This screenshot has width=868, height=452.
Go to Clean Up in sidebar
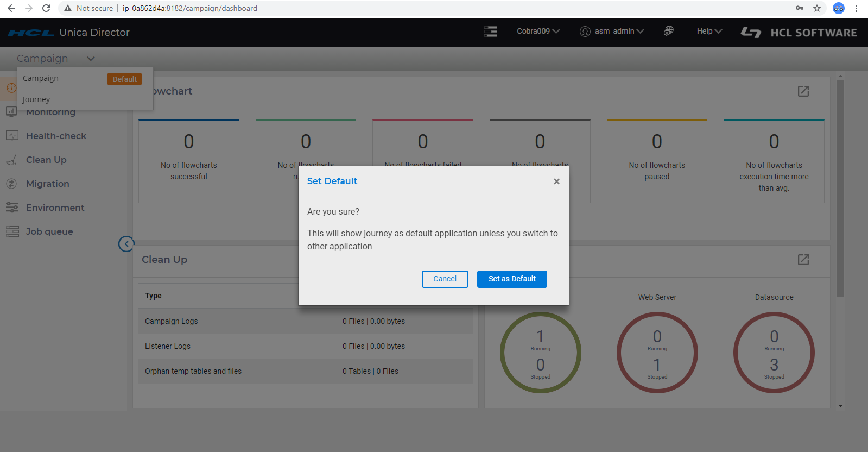46,160
